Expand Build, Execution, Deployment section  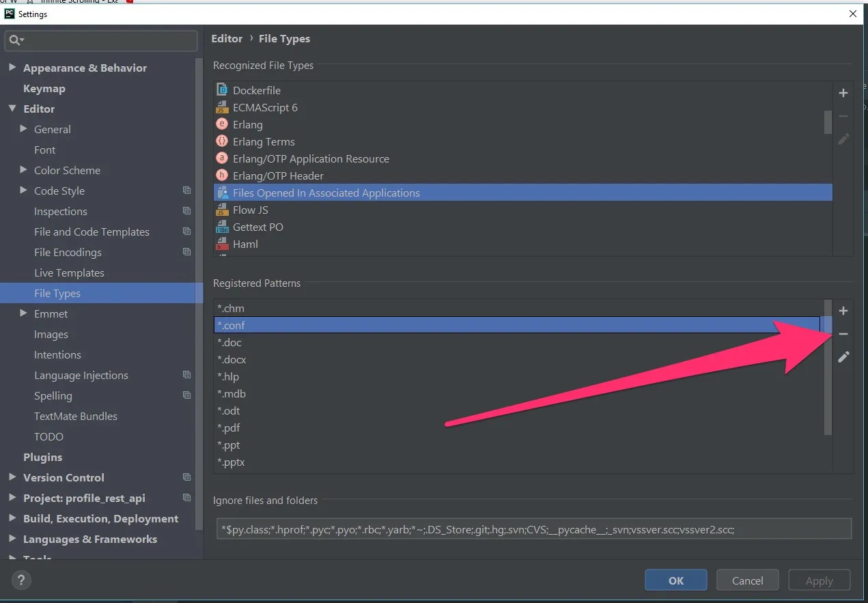point(12,518)
